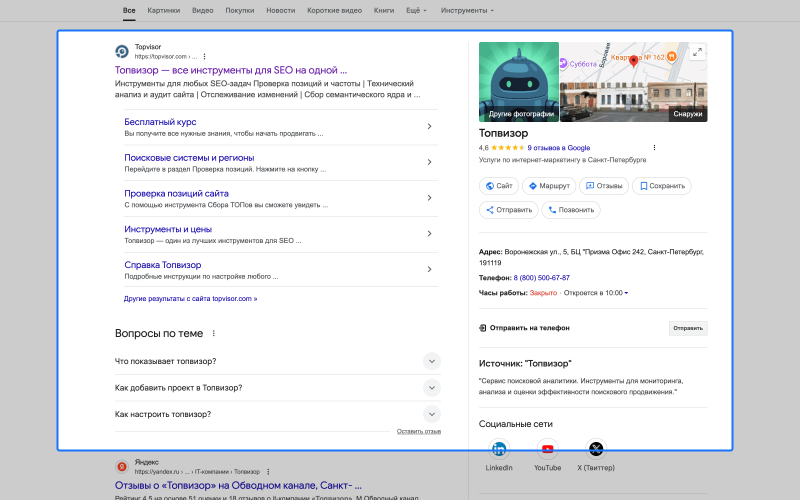Open Другие результаты с сайта topvisor.com link

(190, 298)
